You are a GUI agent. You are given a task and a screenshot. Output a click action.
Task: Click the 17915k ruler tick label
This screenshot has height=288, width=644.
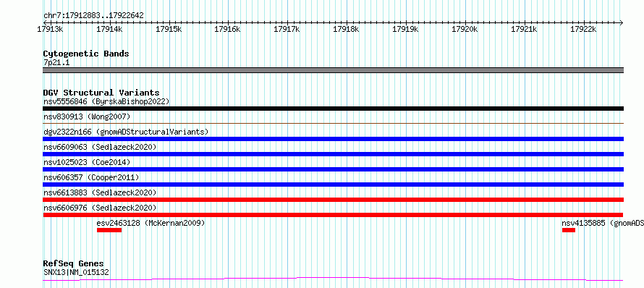click(169, 29)
